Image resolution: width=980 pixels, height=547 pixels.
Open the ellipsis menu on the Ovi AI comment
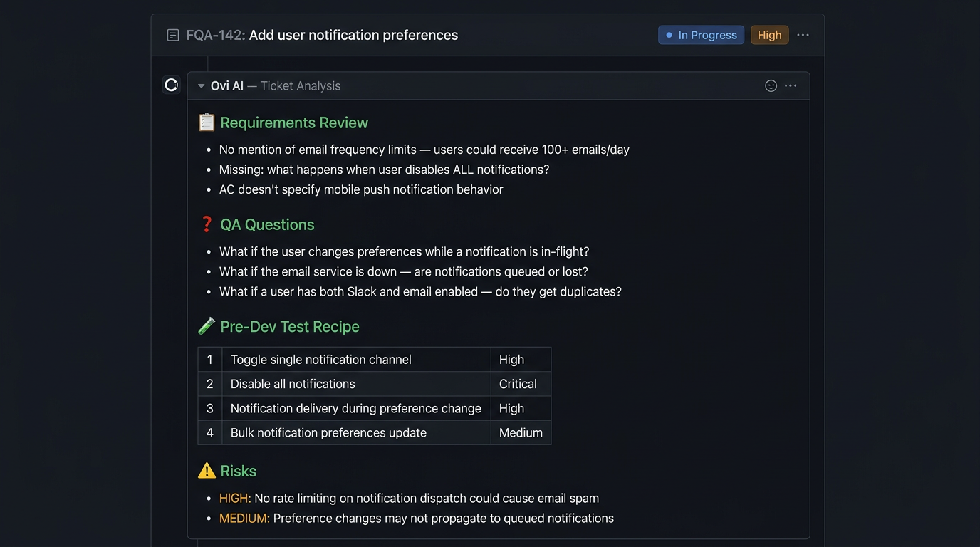click(791, 85)
